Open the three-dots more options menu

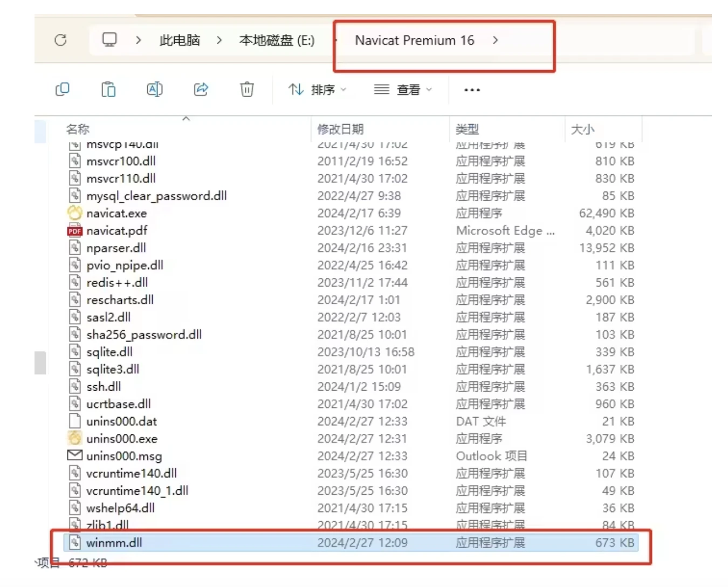coord(472,90)
